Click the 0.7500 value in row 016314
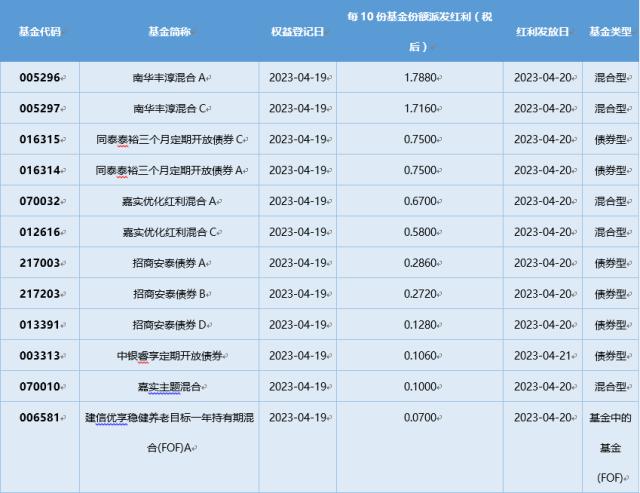 (x=420, y=170)
